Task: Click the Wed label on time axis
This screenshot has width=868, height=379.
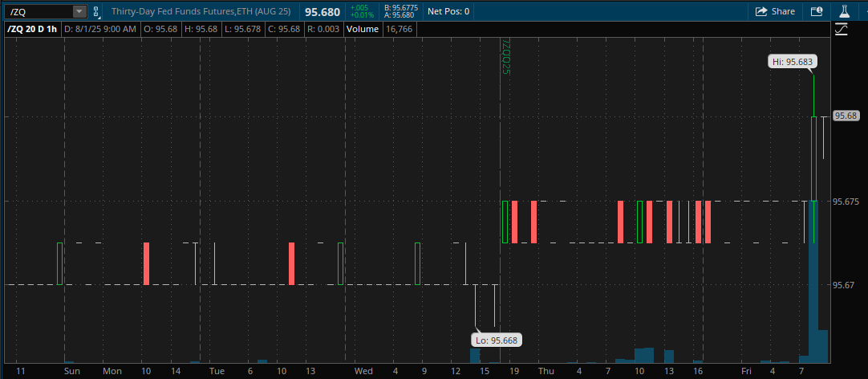Action: pos(363,371)
